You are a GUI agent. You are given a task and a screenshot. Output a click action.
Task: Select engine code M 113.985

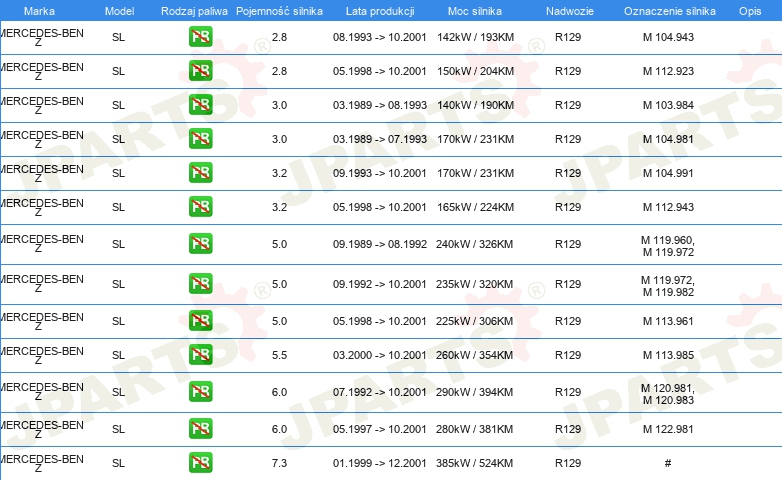[668, 355]
